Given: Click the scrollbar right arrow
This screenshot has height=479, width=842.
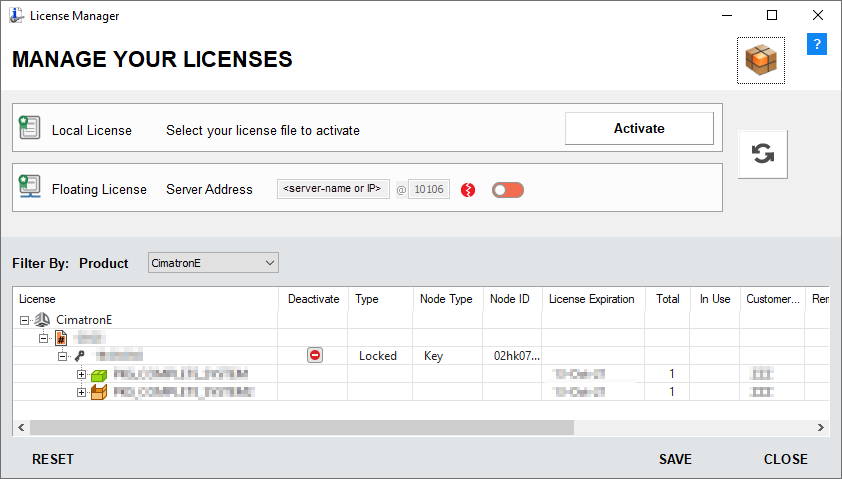Looking at the screenshot, I should click(x=821, y=427).
